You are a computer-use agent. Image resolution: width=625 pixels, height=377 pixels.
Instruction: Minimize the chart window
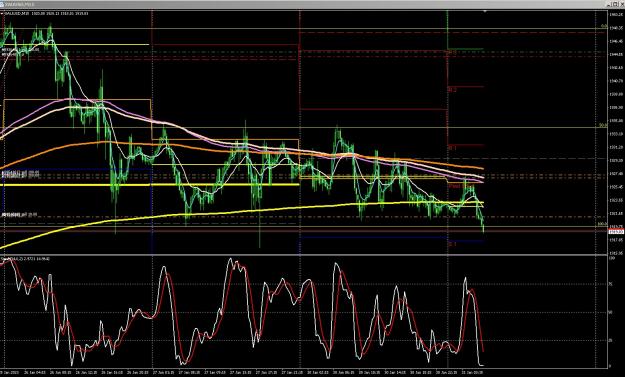point(608,4)
